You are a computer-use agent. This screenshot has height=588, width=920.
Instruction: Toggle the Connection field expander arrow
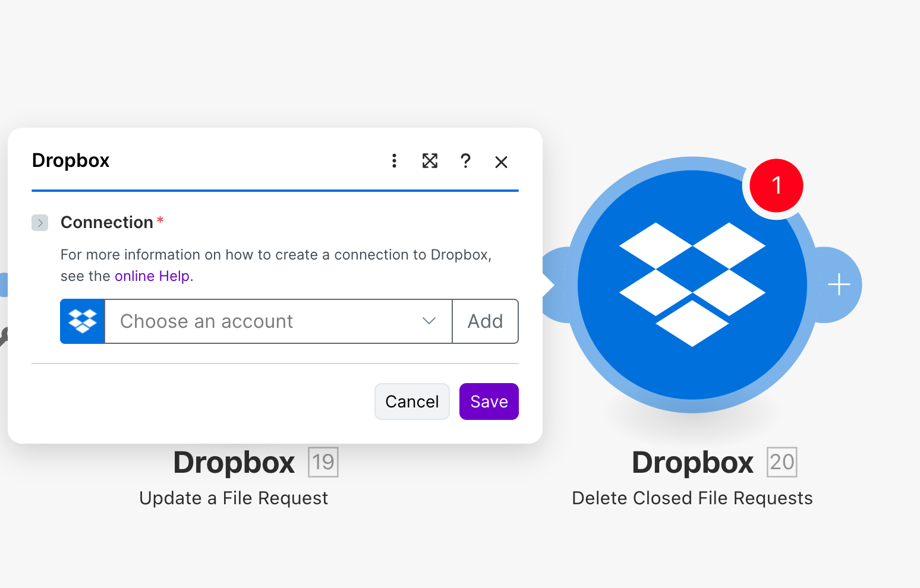coord(40,223)
